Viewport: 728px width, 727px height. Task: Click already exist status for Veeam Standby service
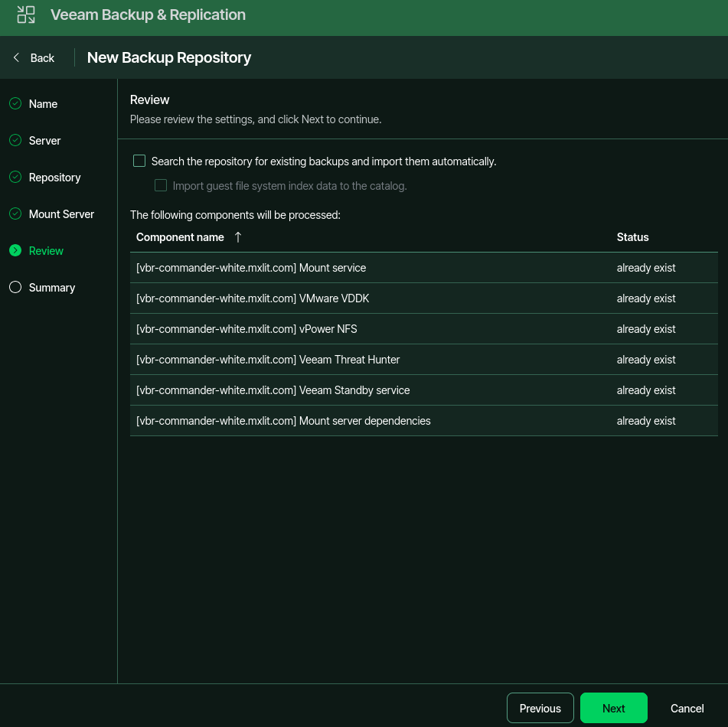pyautogui.click(x=646, y=390)
